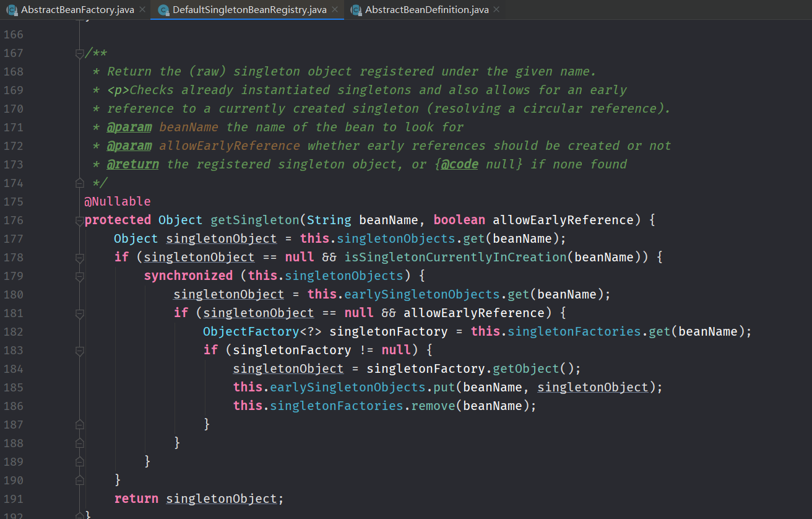The height and width of the screenshot is (519, 812).
Task: Click line number 176 in the gutter
Action: pyautogui.click(x=13, y=220)
